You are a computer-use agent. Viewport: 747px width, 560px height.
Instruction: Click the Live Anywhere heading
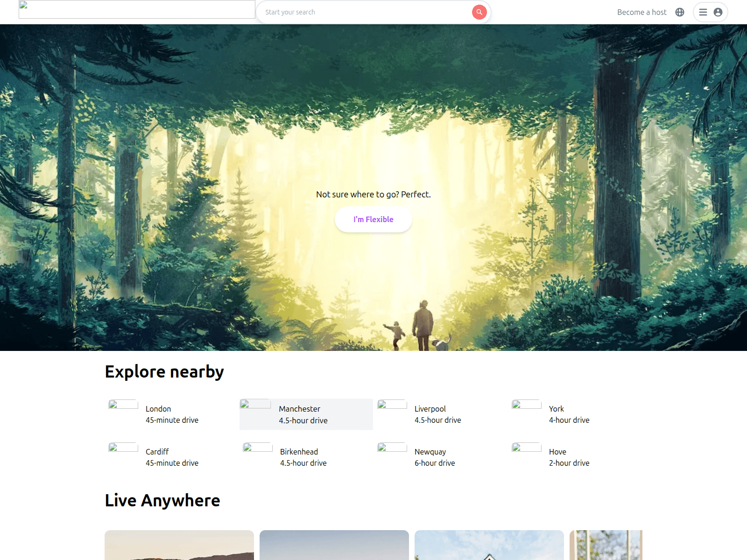coord(162,501)
